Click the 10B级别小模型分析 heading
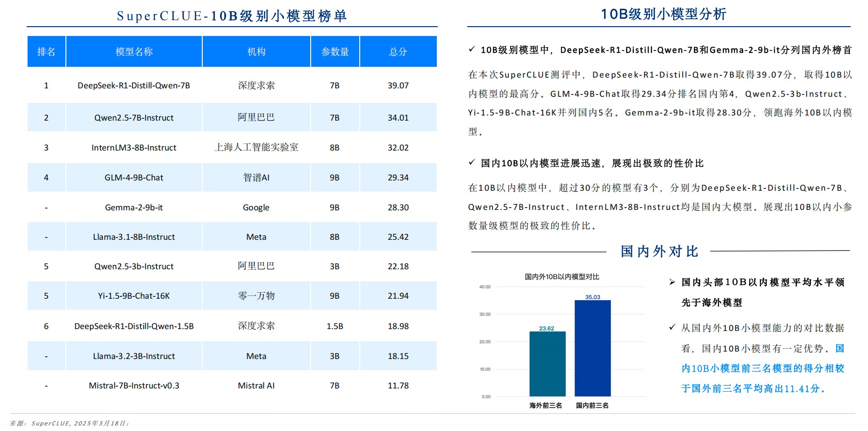Image resolution: width=868 pixels, height=431 pixels. [x=663, y=14]
